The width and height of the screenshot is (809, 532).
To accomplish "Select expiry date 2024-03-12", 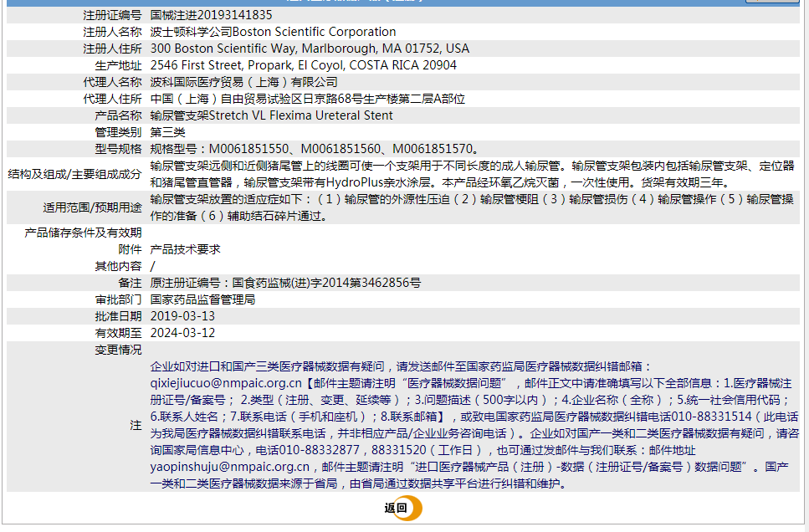I will (182, 333).
